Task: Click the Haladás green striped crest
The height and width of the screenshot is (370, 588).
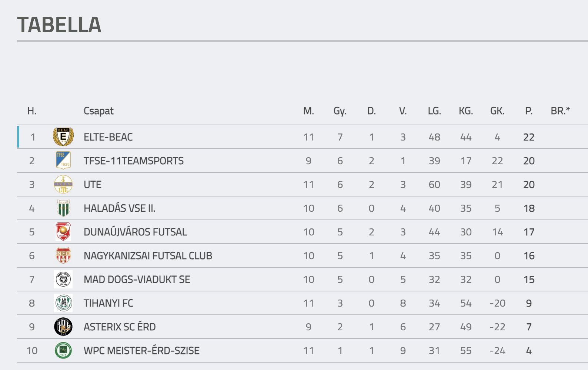Action: tap(63, 208)
